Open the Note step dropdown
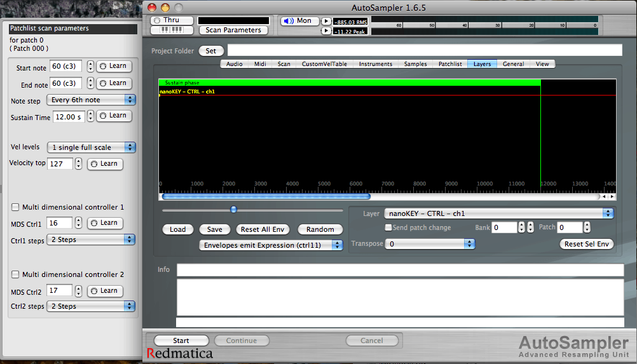Screen dimensions: 637x364 (x=91, y=100)
